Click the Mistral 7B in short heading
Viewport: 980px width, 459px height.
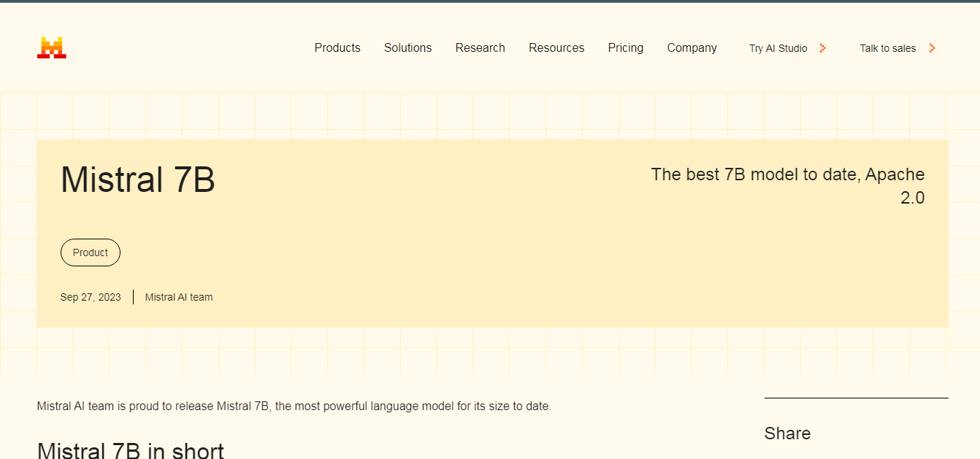130,450
